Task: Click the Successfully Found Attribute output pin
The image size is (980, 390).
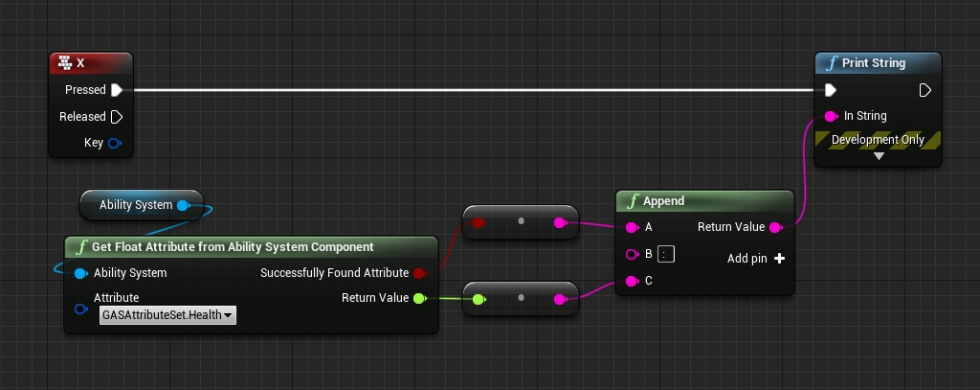Action: (419, 273)
